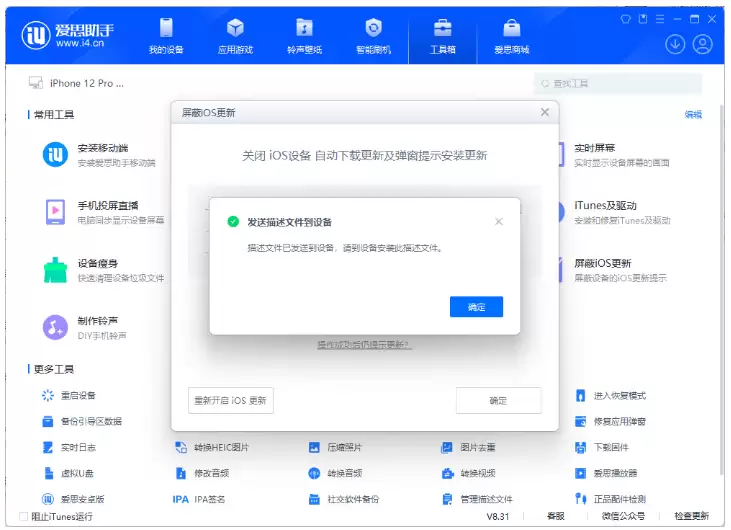Open 正品配件检测 tool icon
Screen dimensions: 731x530
[x=580, y=499]
